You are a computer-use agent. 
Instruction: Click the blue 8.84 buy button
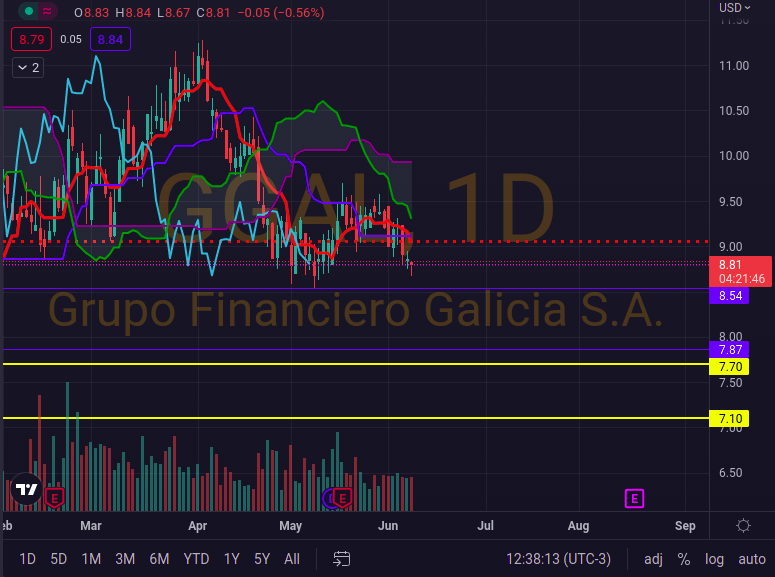tap(110, 40)
